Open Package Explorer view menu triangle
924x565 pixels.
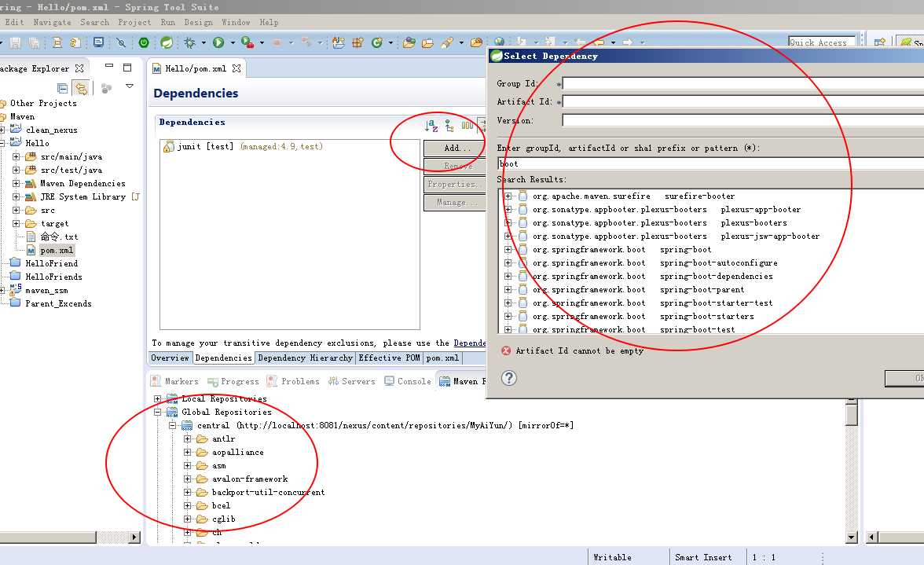coord(130,86)
